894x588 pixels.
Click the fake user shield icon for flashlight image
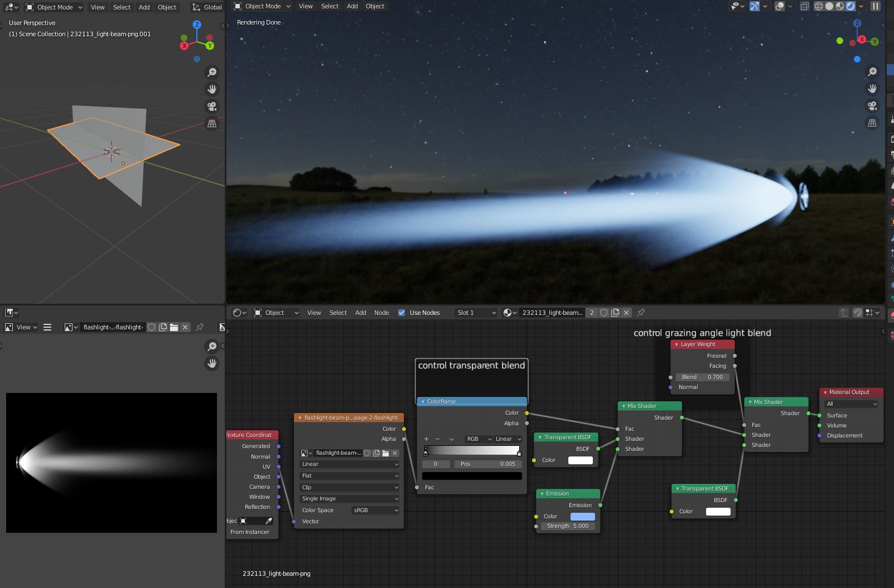pos(152,327)
